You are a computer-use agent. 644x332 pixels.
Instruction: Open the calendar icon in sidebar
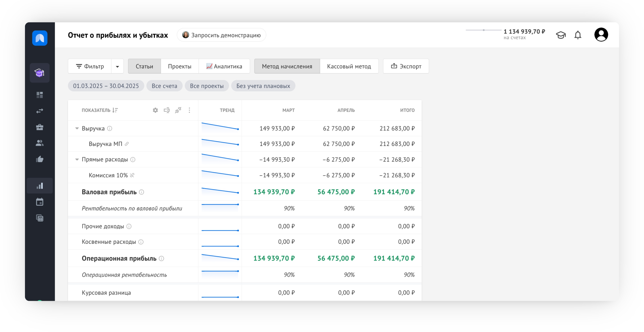40,202
